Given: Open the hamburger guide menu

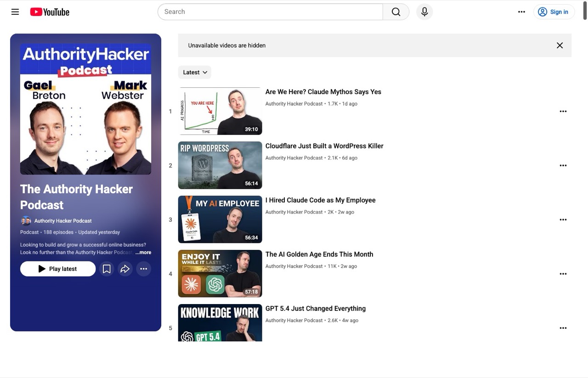Looking at the screenshot, I should tap(15, 12).
